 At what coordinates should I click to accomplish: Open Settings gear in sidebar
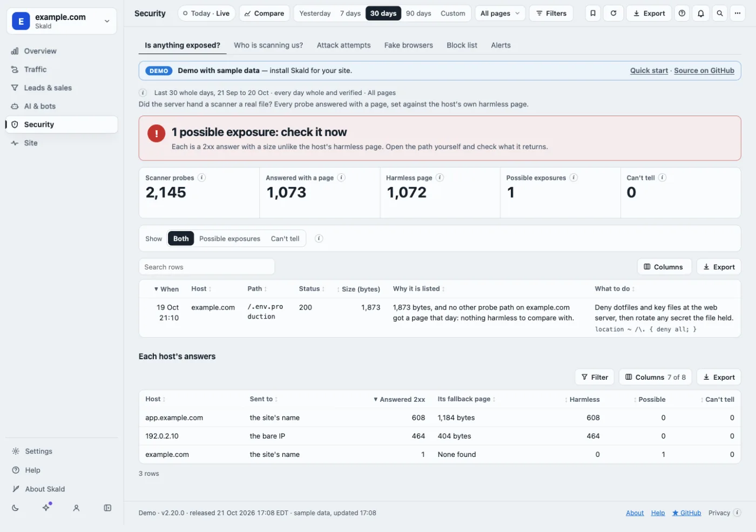point(62,451)
